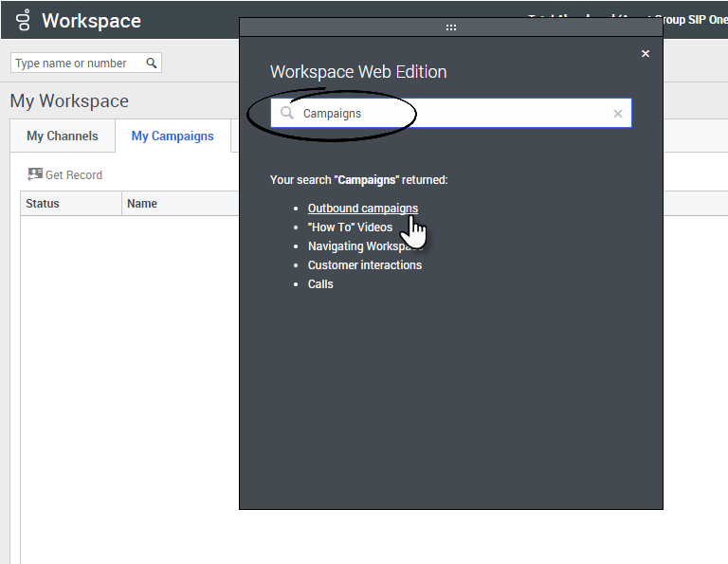
Task: Click the Campaigns help search field
Action: 451,113
